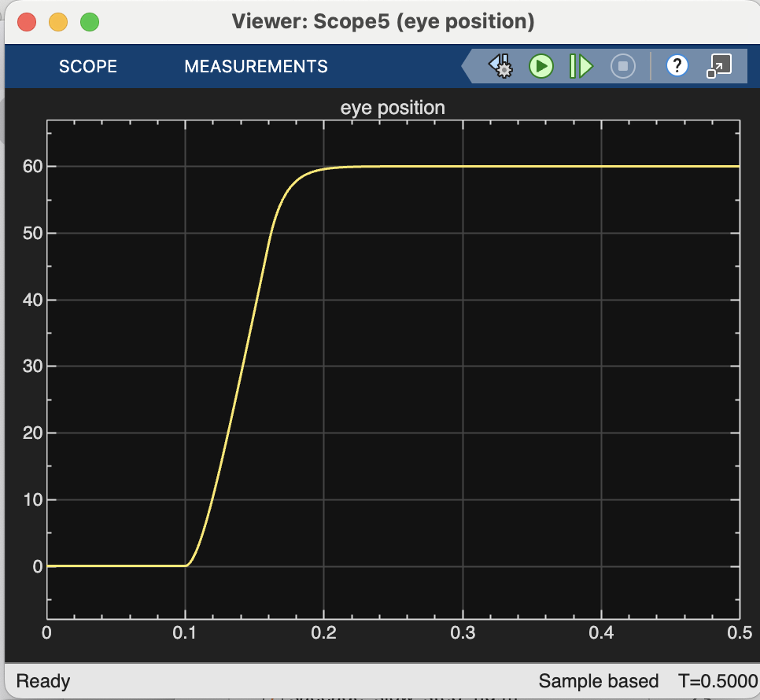The height and width of the screenshot is (700, 760).
Task: Click the x-axis tick label 0.1
Action: tap(186, 633)
